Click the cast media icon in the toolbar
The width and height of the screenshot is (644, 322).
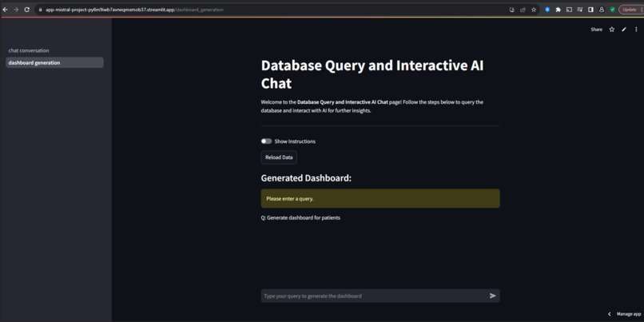pyautogui.click(x=569, y=10)
